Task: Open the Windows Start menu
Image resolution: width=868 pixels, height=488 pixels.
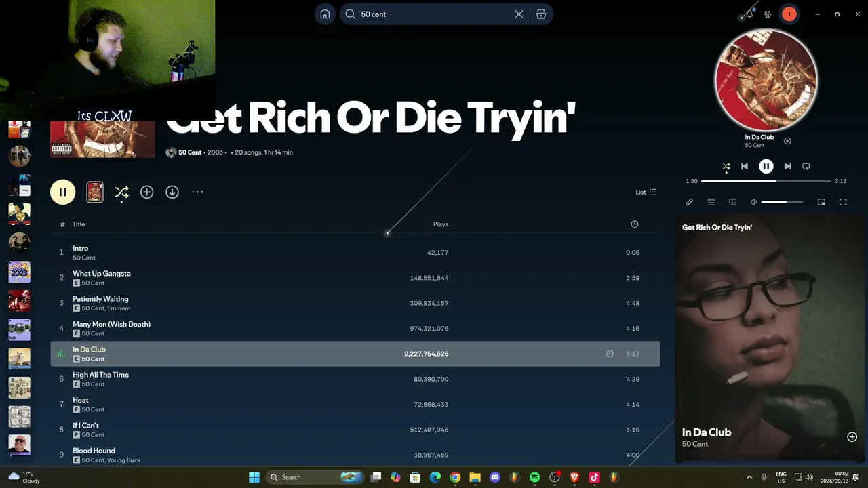Action: tap(254, 477)
